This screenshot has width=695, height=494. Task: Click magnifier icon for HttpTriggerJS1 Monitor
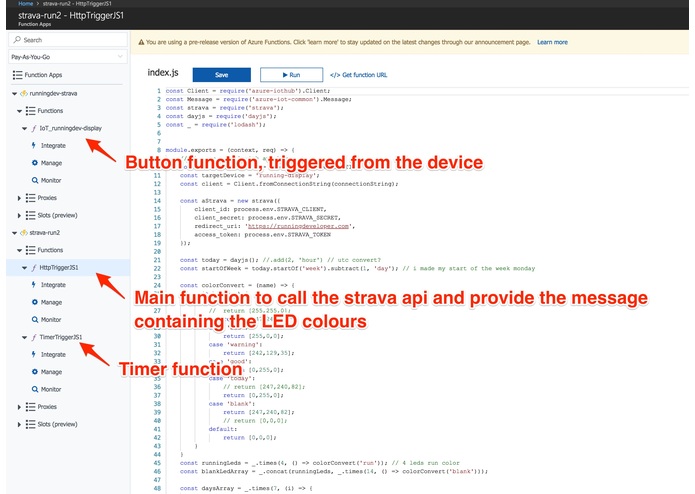(x=35, y=319)
